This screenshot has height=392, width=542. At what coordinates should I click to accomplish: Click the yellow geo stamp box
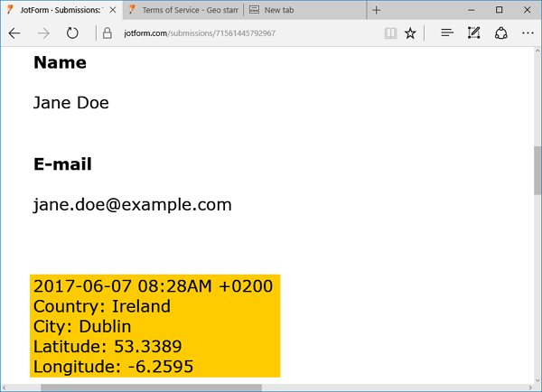pyautogui.click(x=154, y=326)
